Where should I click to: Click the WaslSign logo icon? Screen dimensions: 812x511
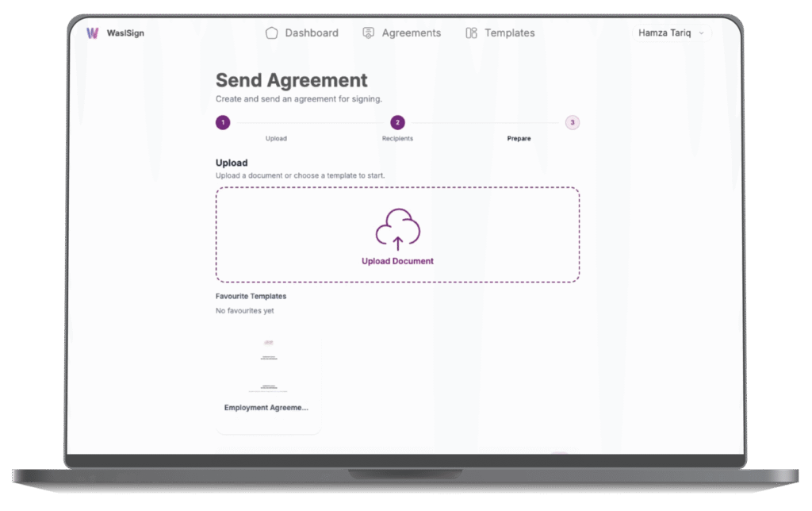click(93, 33)
